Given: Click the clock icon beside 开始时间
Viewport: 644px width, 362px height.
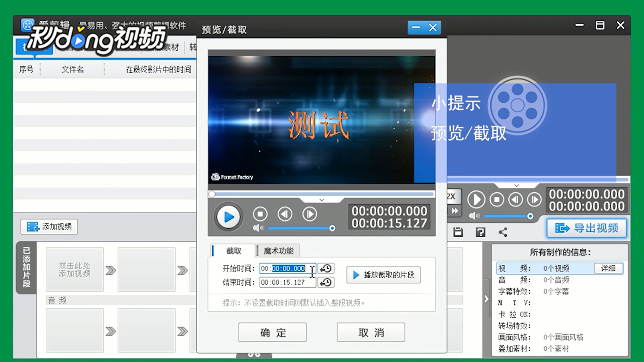Looking at the screenshot, I should point(325,268).
